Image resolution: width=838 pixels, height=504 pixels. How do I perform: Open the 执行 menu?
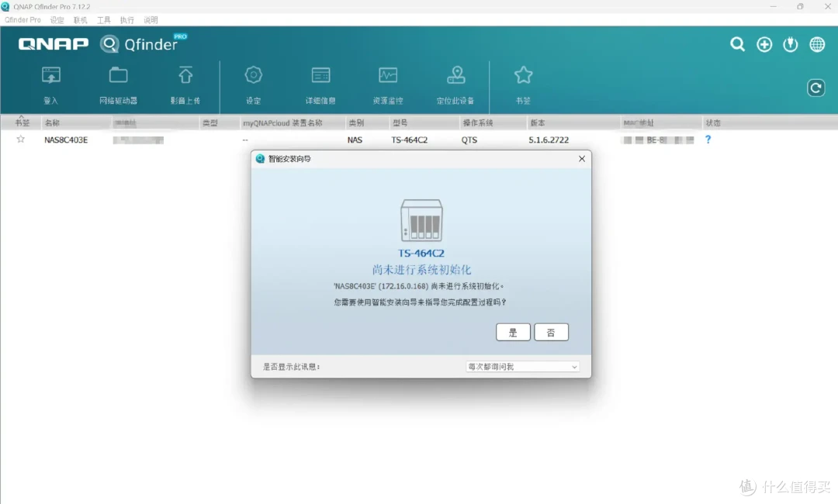pyautogui.click(x=127, y=19)
